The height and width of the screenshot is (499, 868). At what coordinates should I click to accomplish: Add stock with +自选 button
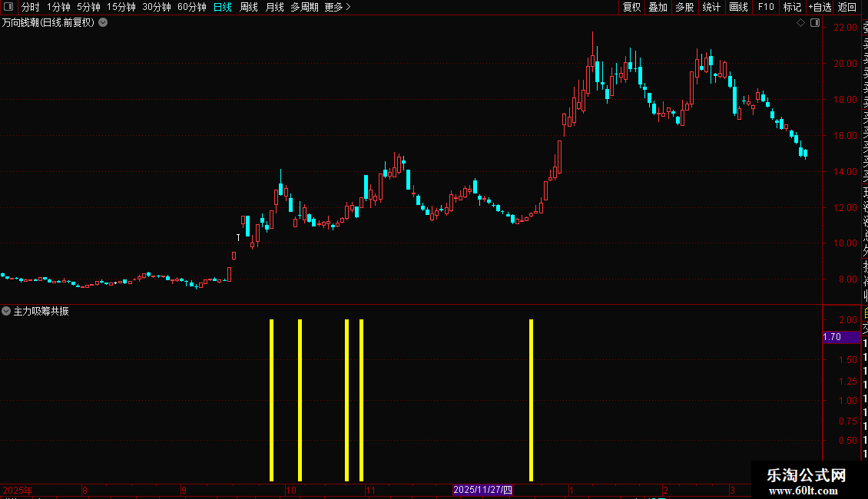click(x=820, y=7)
